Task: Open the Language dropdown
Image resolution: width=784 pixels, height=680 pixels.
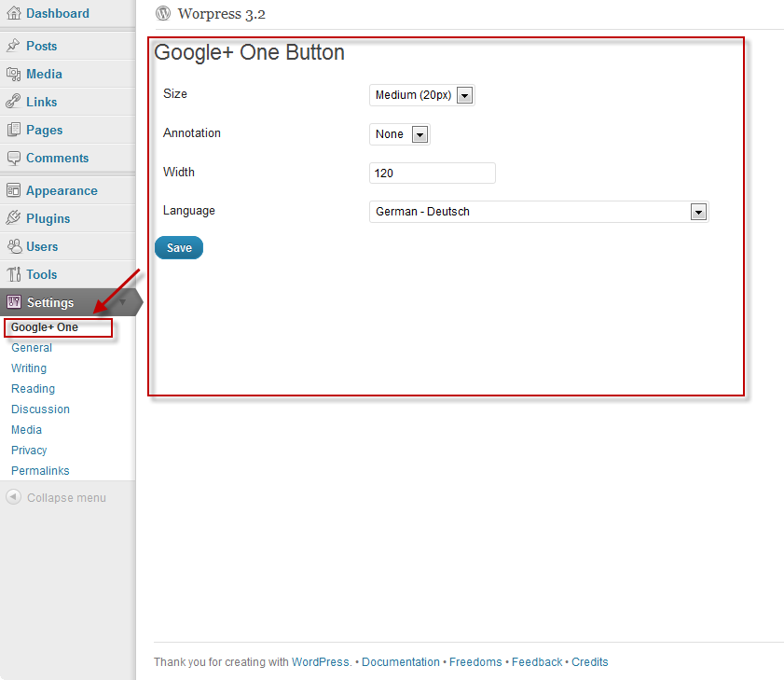Action: click(539, 212)
